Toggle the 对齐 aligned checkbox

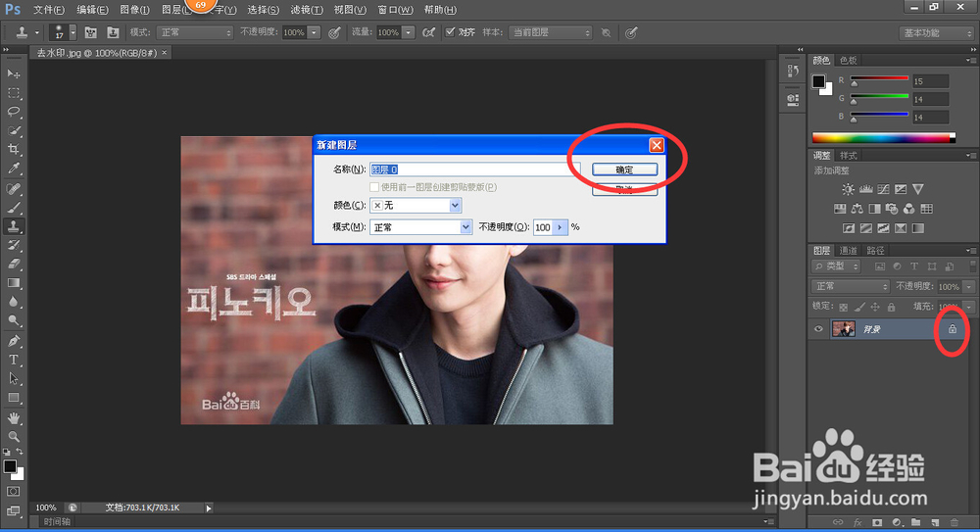(450, 32)
